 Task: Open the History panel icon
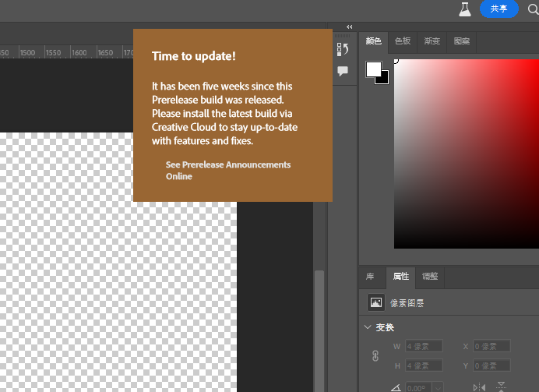point(343,49)
